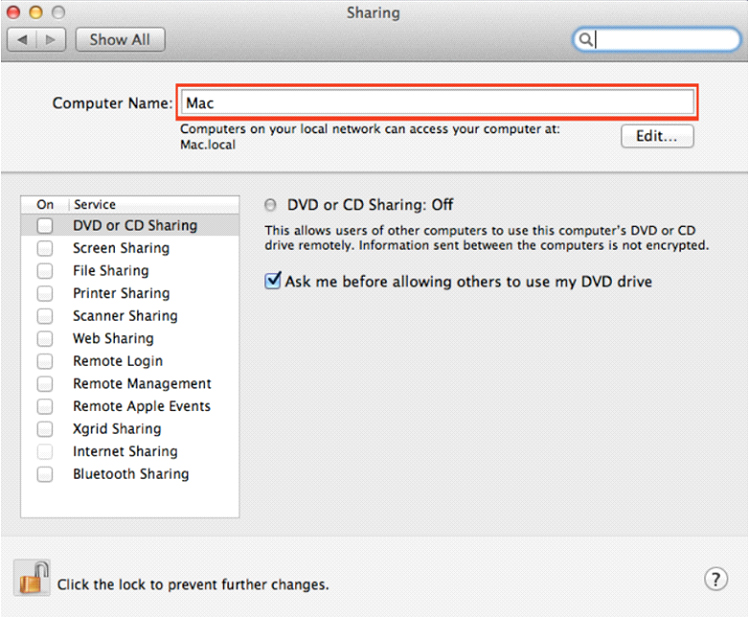
Task: Enable Web Sharing checkbox
Action: [45, 339]
